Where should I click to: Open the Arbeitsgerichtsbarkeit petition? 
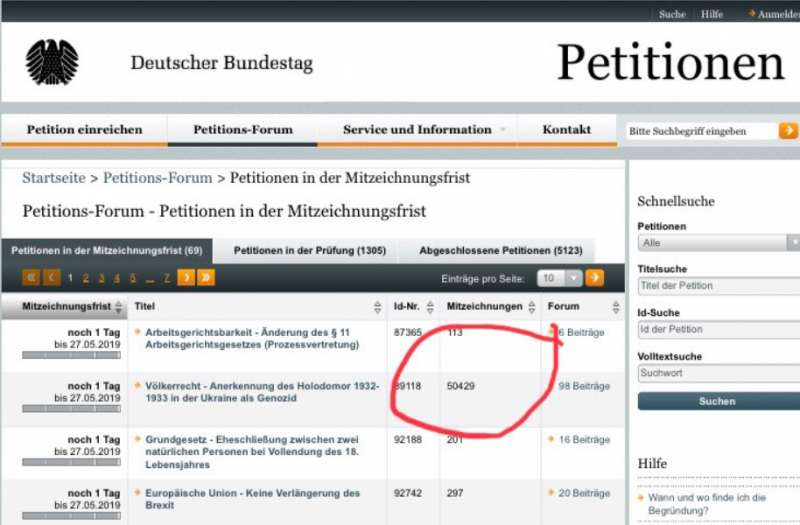(252, 338)
